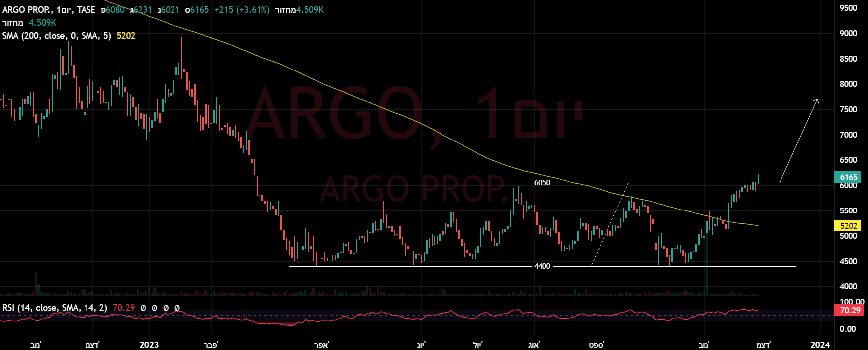Click the RSI value 70.29 in legend

click(124, 308)
